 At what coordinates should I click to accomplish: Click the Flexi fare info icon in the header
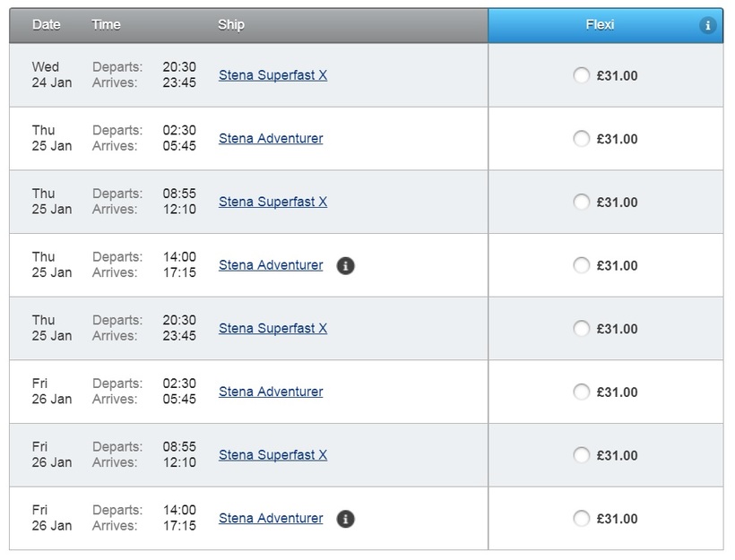[707, 25]
